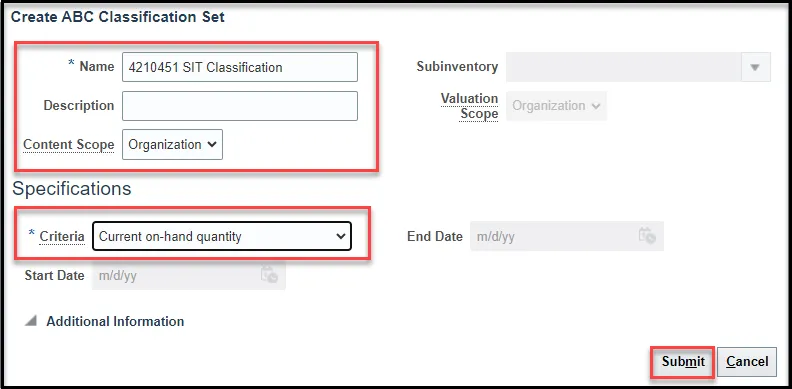The image size is (792, 389).
Task: Open the Valuation Scope Organization dropdown
Action: click(556, 106)
